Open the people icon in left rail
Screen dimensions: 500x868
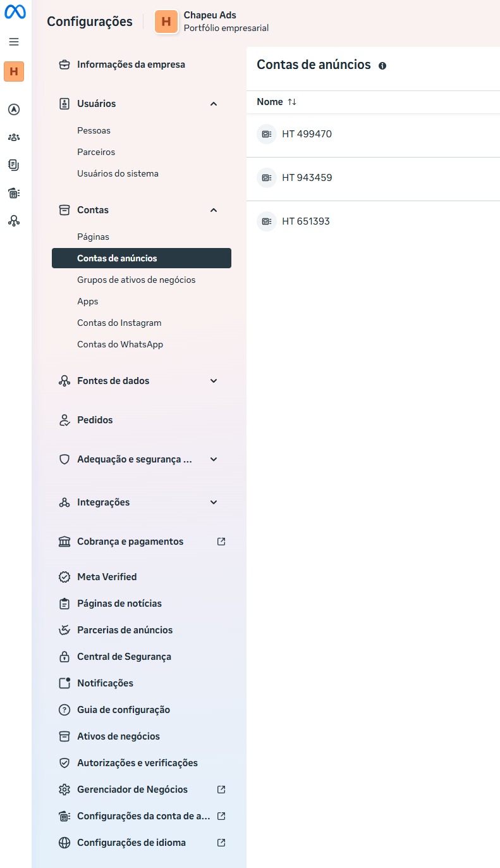click(x=14, y=137)
